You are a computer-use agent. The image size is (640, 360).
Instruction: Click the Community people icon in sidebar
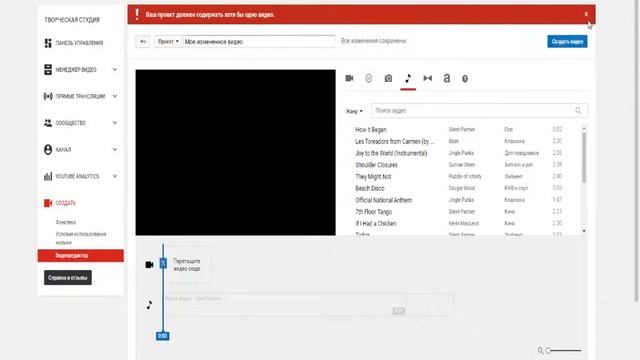tap(48, 122)
